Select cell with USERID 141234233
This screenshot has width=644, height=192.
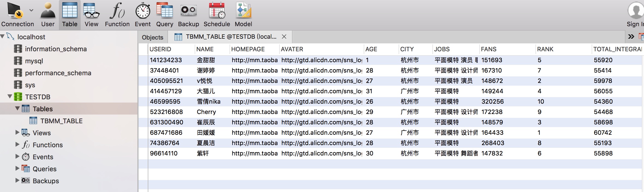[x=171, y=60]
